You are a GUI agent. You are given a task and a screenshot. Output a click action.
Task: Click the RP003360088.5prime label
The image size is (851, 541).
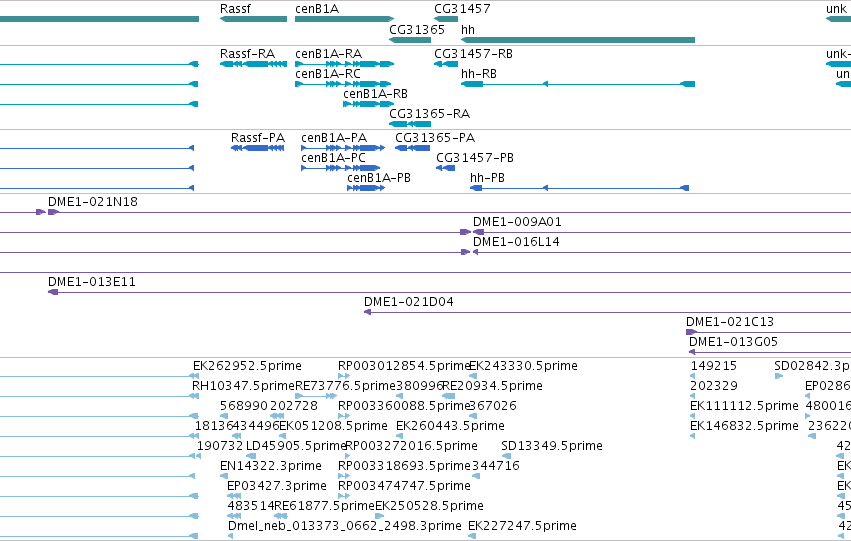403,406
